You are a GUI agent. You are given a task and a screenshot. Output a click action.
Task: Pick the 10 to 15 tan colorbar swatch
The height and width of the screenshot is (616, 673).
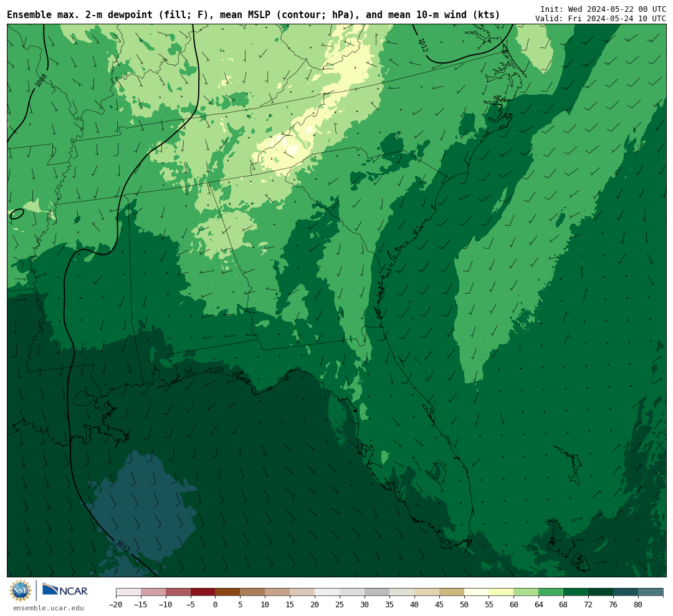278,592
